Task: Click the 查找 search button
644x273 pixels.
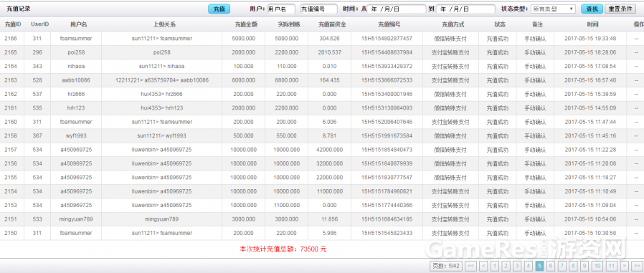Action: (592, 9)
